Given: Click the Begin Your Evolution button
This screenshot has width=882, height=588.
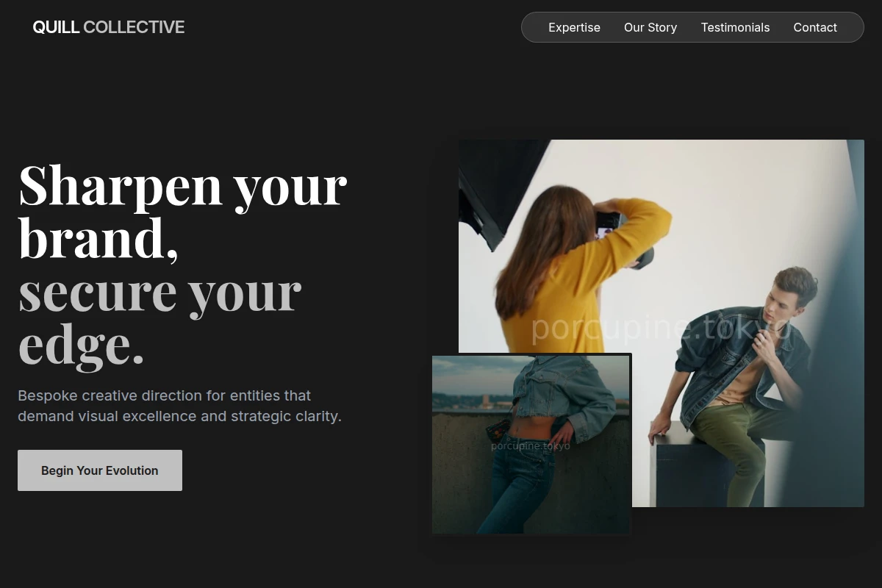Looking at the screenshot, I should 100,470.
